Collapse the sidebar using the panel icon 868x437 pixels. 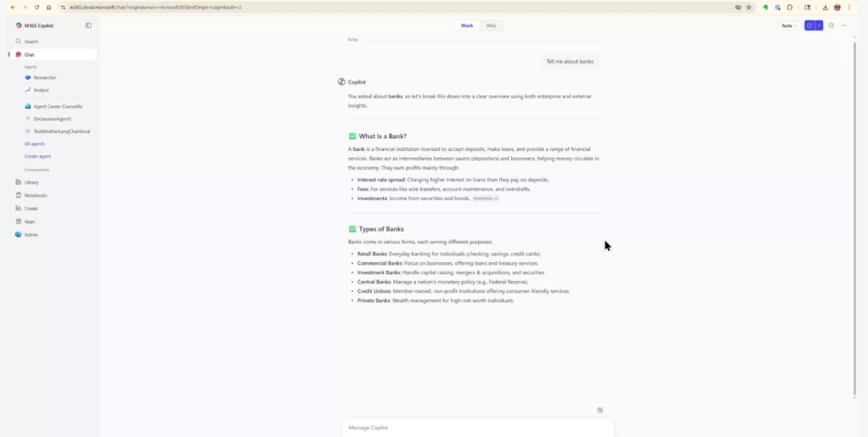pyautogui.click(x=88, y=25)
